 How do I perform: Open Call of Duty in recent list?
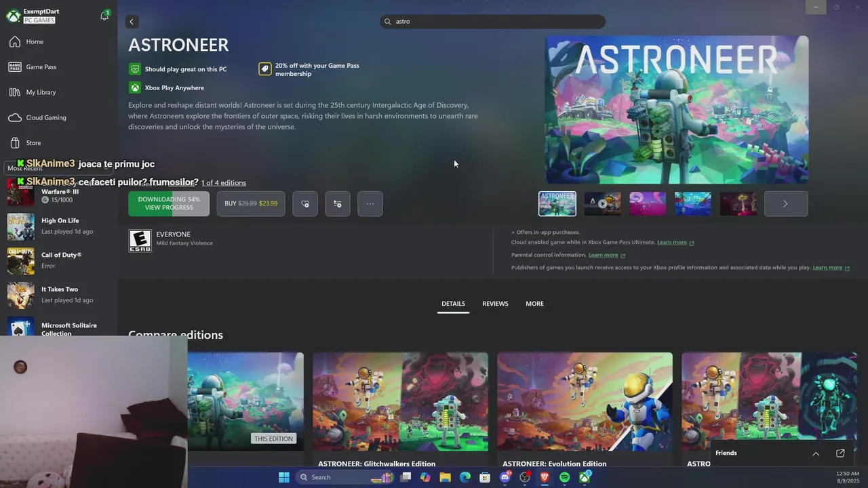click(58, 260)
